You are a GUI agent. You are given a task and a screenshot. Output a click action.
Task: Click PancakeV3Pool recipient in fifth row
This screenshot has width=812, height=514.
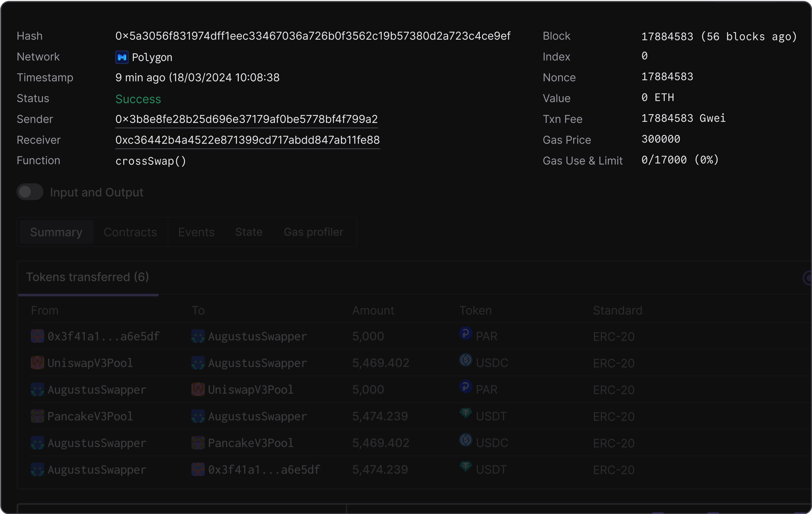[250, 443]
